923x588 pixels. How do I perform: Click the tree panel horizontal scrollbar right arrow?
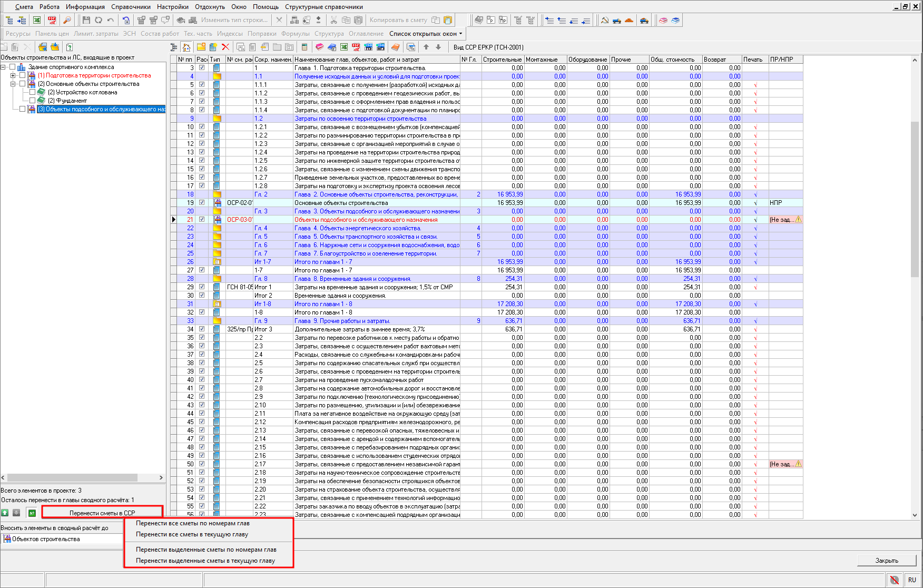pyautogui.click(x=161, y=477)
